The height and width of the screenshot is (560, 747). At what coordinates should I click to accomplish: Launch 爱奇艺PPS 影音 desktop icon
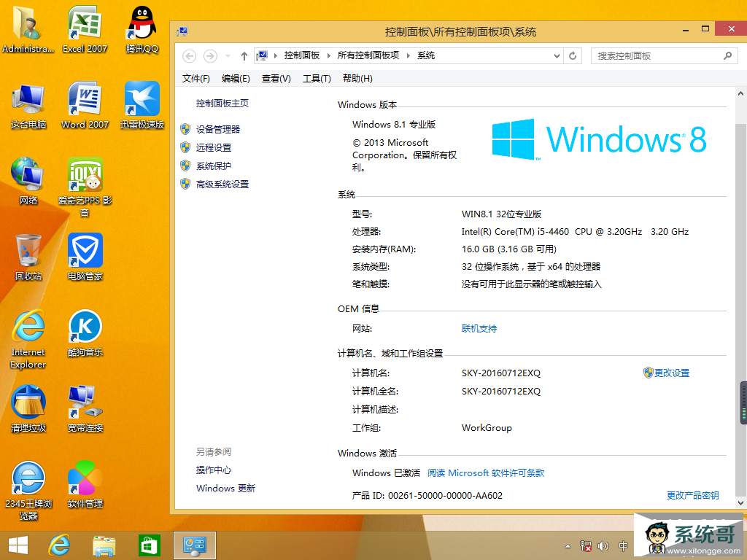[85, 187]
